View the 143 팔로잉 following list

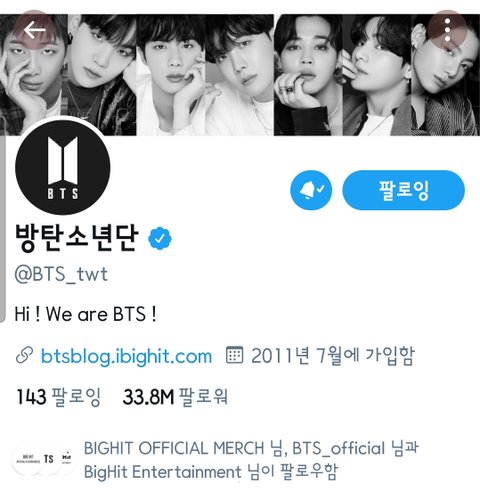coord(59,397)
